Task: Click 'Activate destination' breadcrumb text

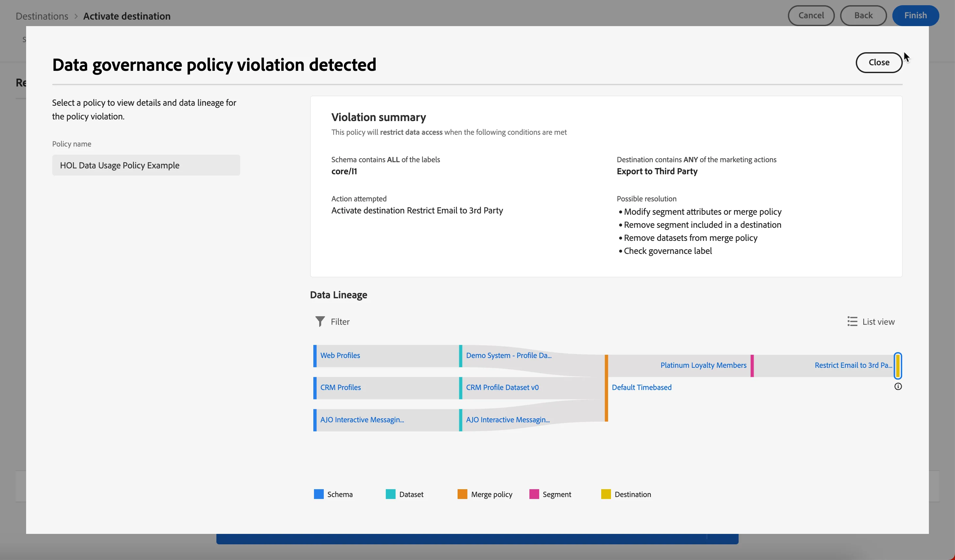Action: 127,16
